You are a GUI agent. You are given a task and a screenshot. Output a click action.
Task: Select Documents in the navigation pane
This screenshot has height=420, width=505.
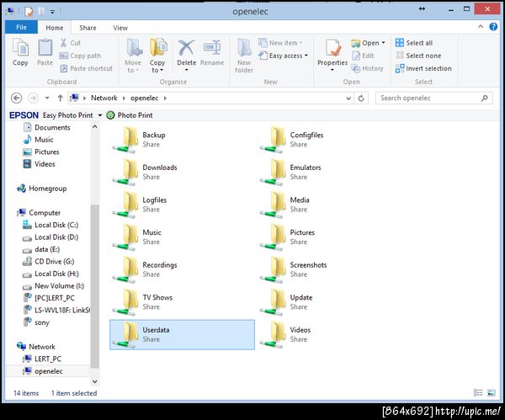(52, 127)
